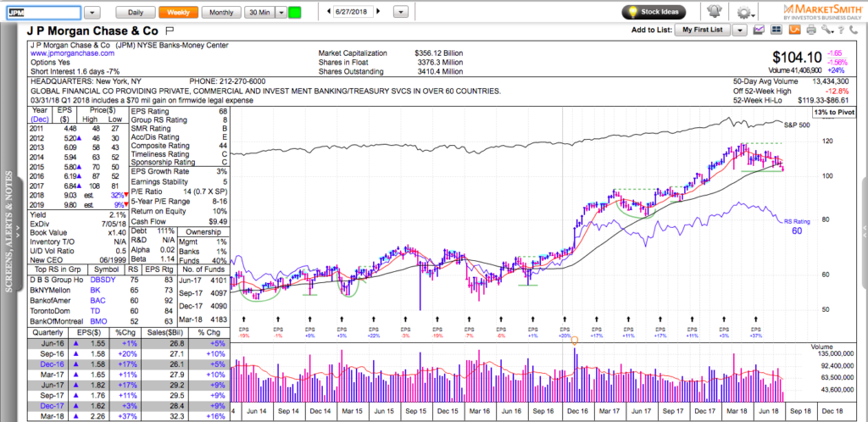Image resolution: width=868 pixels, height=422 pixels.
Task: Add the stock to My First List
Action: 703,30
